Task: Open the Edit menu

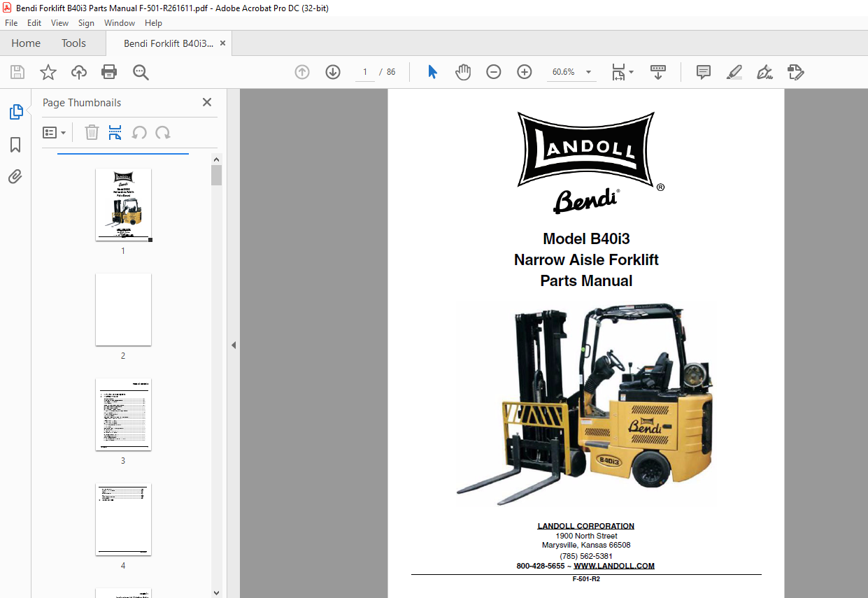Action: 34,23
